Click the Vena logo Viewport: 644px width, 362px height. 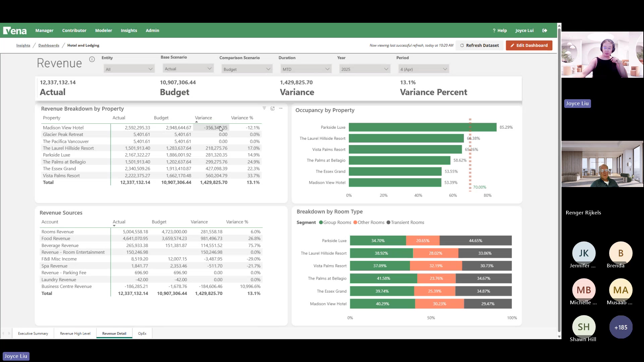(15, 30)
